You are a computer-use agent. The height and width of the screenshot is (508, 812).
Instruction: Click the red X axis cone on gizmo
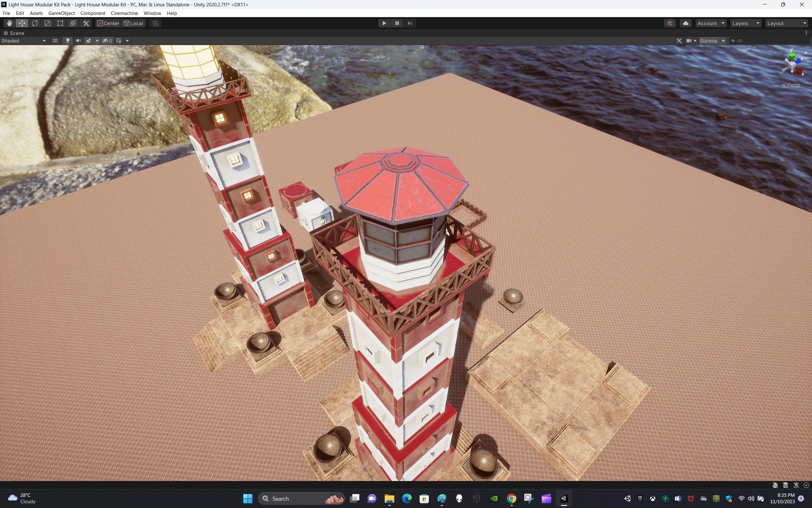pyautogui.click(x=799, y=71)
